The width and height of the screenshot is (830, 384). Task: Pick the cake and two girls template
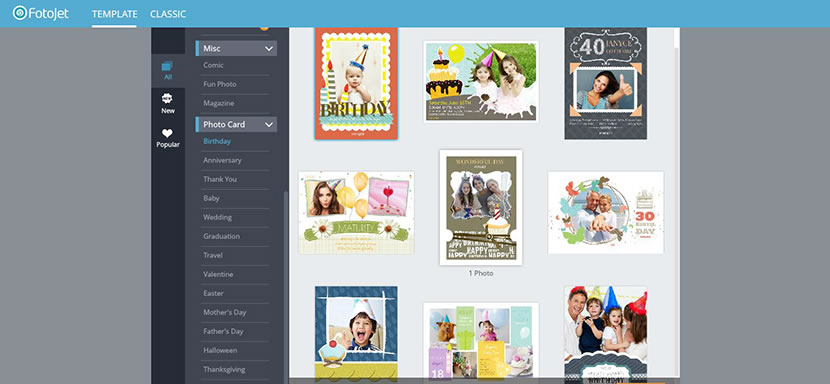pos(481,82)
